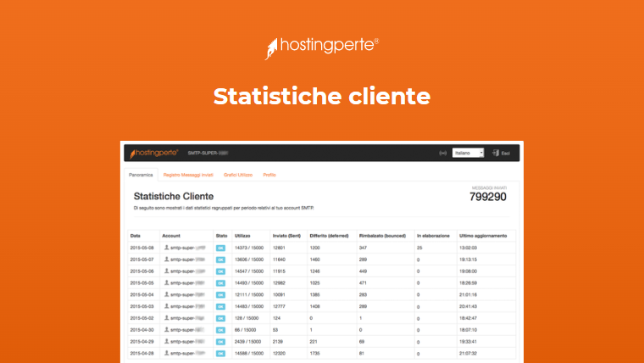Image resolution: width=644 pixels, height=363 pixels.
Task: Click the hostingperte logo in the orange banner
Action: click(x=321, y=47)
